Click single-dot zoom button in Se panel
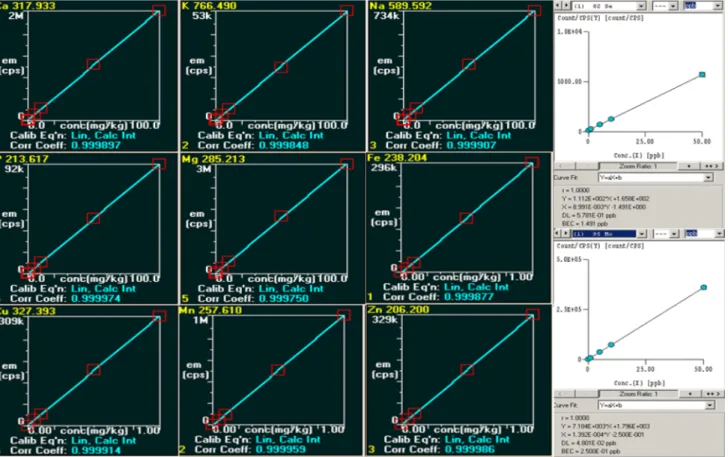The image size is (728, 457). point(689,166)
